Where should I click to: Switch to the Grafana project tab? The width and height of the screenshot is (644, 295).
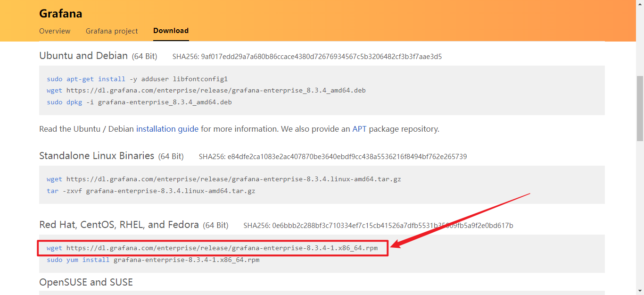(x=112, y=31)
